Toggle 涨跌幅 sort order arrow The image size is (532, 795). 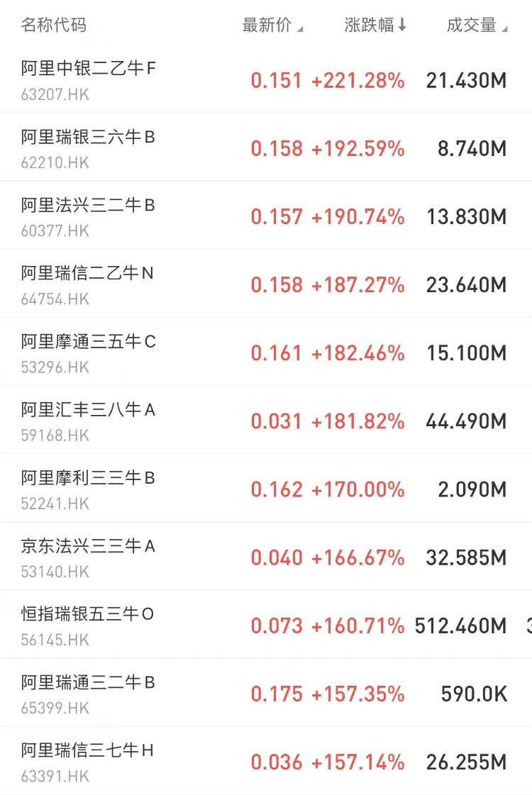pyautogui.click(x=402, y=26)
